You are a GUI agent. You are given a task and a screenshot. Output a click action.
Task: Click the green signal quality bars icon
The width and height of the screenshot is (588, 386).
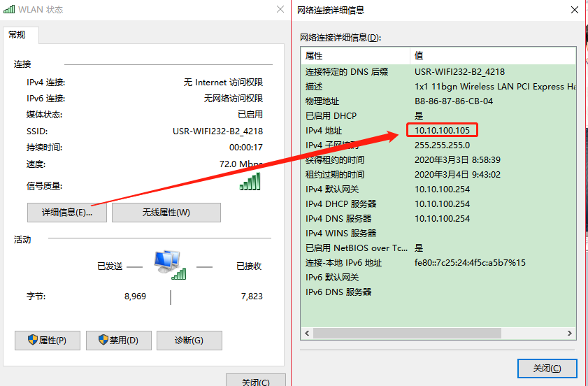click(250, 182)
